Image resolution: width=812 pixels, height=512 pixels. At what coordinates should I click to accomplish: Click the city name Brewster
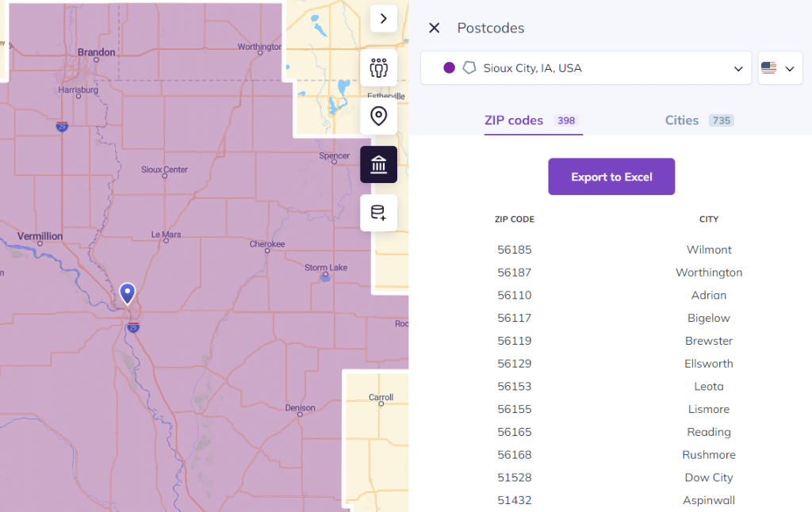pos(709,341)
